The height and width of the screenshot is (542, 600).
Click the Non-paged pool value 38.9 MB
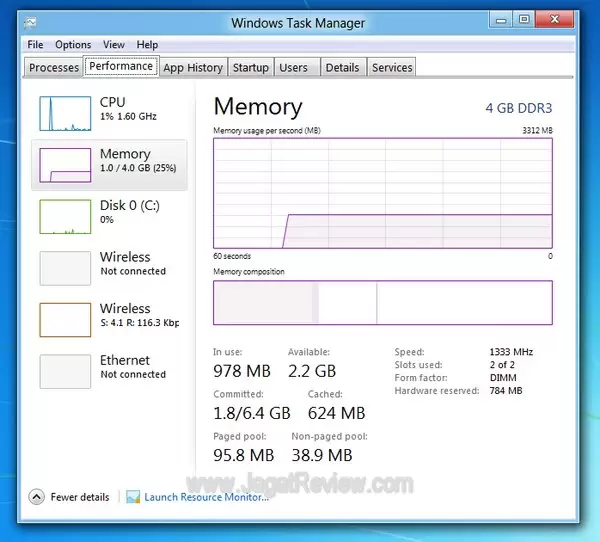pyautogui.click(x=322, y=455)
